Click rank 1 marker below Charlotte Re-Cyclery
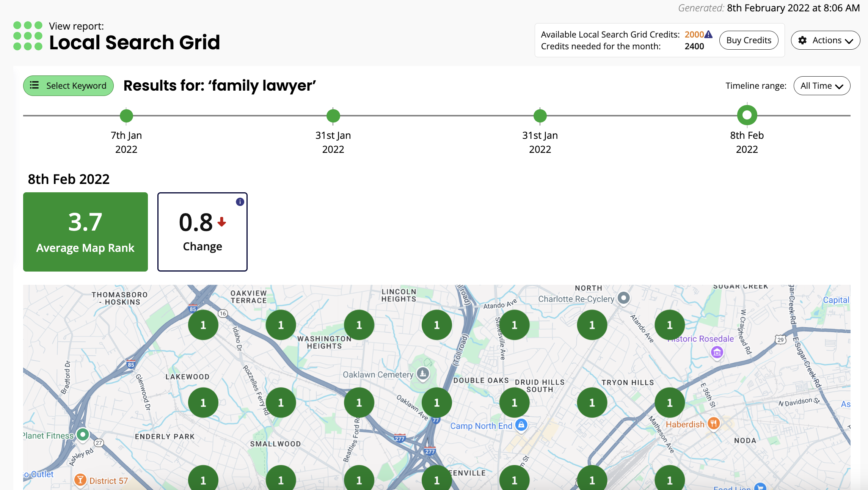This screenshot has height=490, width=868. pyautogui.click(x=592, y=325)
